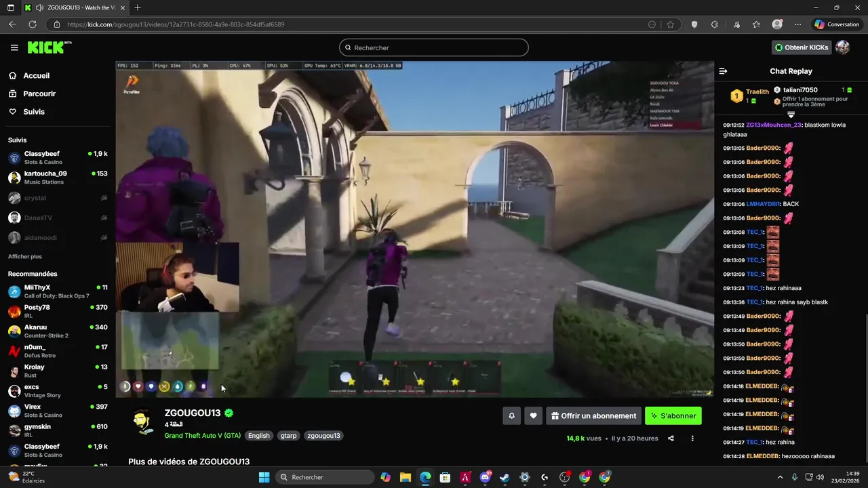Open Classybeef in the Suivis list

click(x=58, y=157)
